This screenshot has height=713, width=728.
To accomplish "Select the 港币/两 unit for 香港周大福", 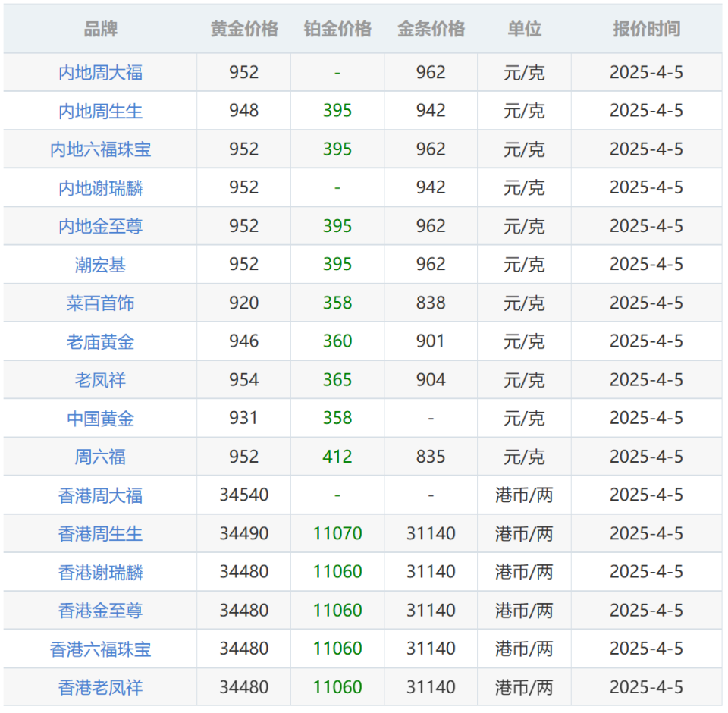I will click(524, 495).
